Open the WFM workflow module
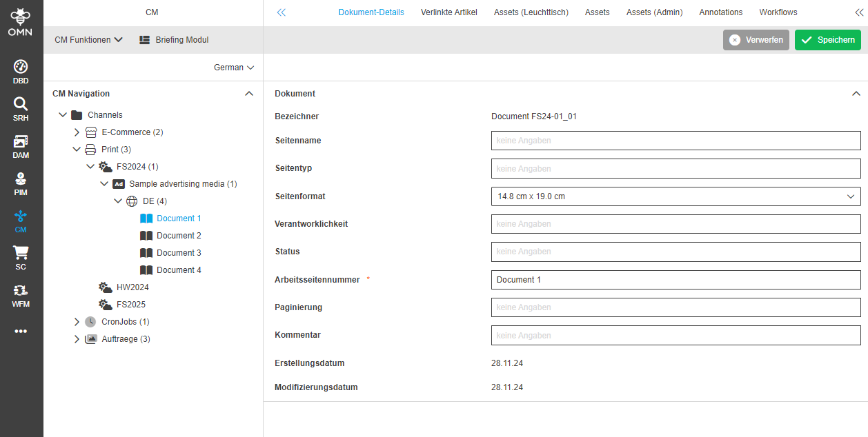Image resolution: width=868 pixels, height=437 pixels. [x=21, y=295]
